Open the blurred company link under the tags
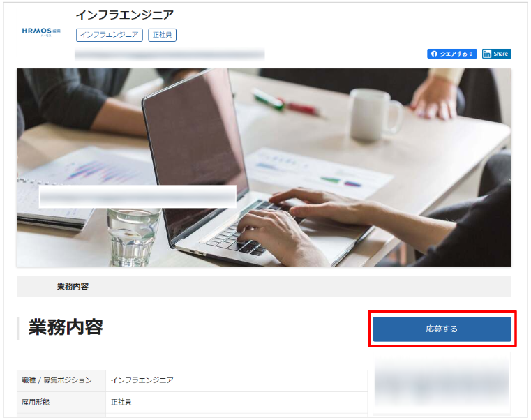Screen dimensions: 531x420 pos(170,54)
